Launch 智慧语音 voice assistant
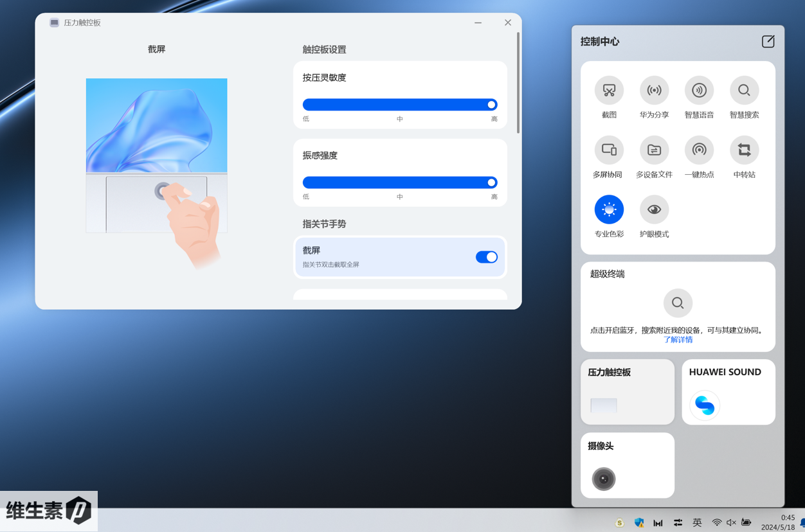The width and height of the screenshot is (805, 532). tap(699, 91)
